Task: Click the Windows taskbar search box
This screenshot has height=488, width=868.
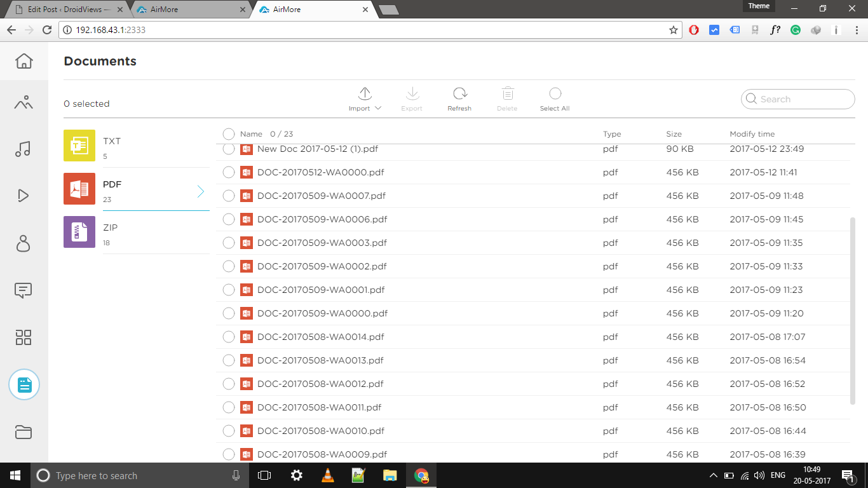Action: [139, 475]
